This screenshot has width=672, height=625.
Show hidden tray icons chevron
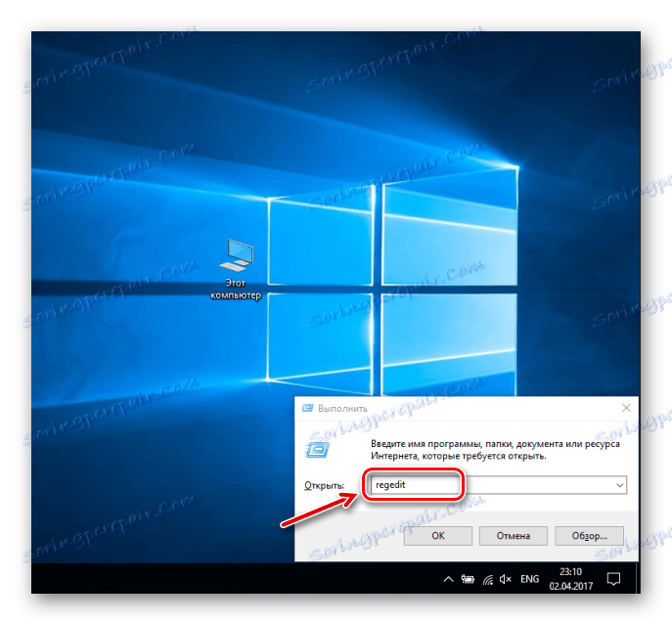click(x=448, y=580)
